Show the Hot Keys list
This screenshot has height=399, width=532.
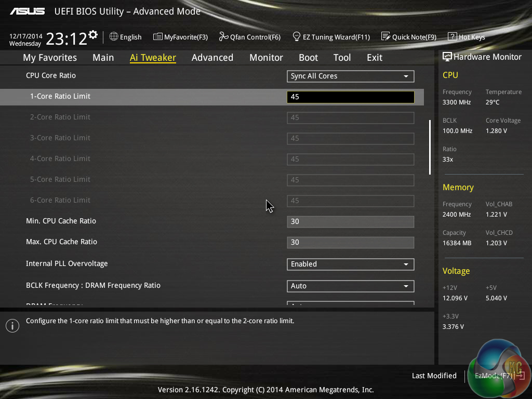(467, 37)
